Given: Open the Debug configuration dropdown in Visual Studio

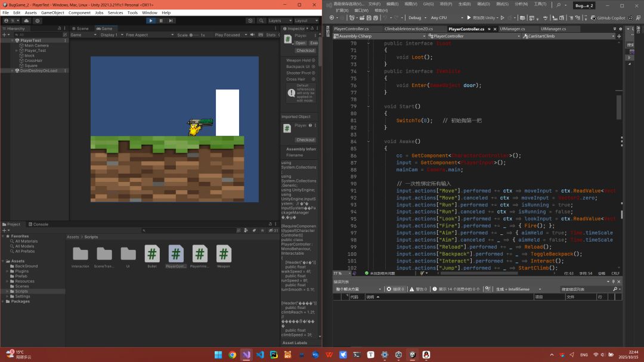Looking at the screenshot, I should [x=417, y=18].
